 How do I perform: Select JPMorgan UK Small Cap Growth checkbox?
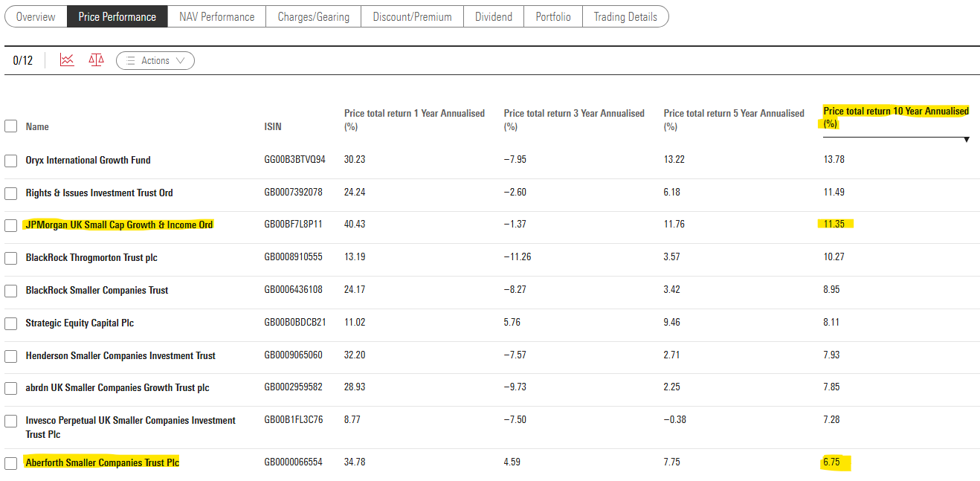pos(10,225)
